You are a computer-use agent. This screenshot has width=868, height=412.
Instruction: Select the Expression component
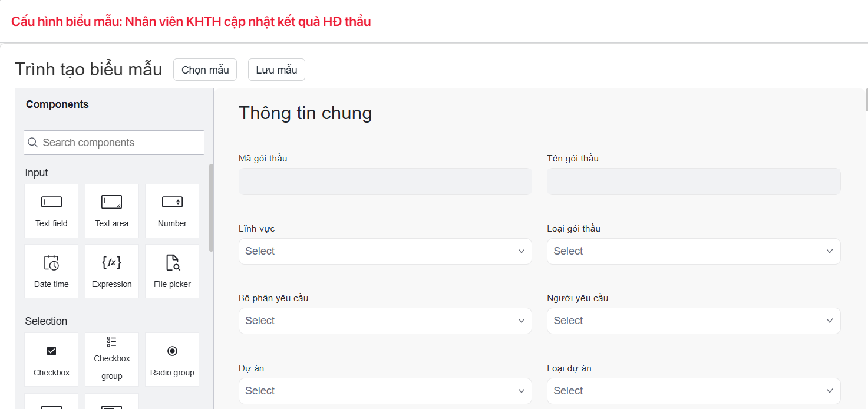[111, 271]
